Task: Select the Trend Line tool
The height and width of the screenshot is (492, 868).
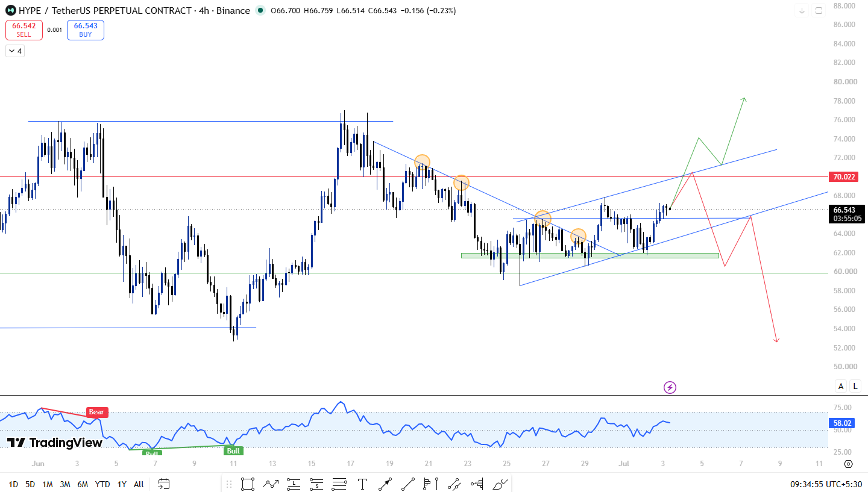Action: click(408, 484)
